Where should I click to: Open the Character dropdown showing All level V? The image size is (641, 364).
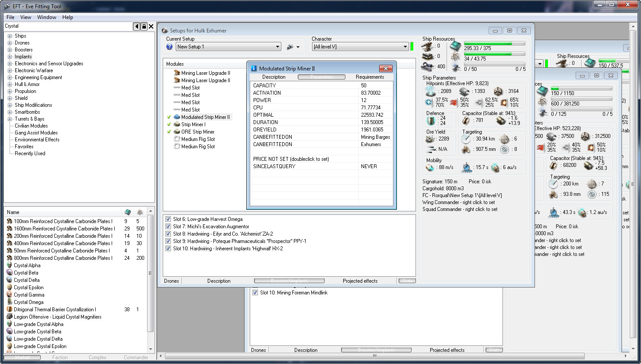[361, 47]
